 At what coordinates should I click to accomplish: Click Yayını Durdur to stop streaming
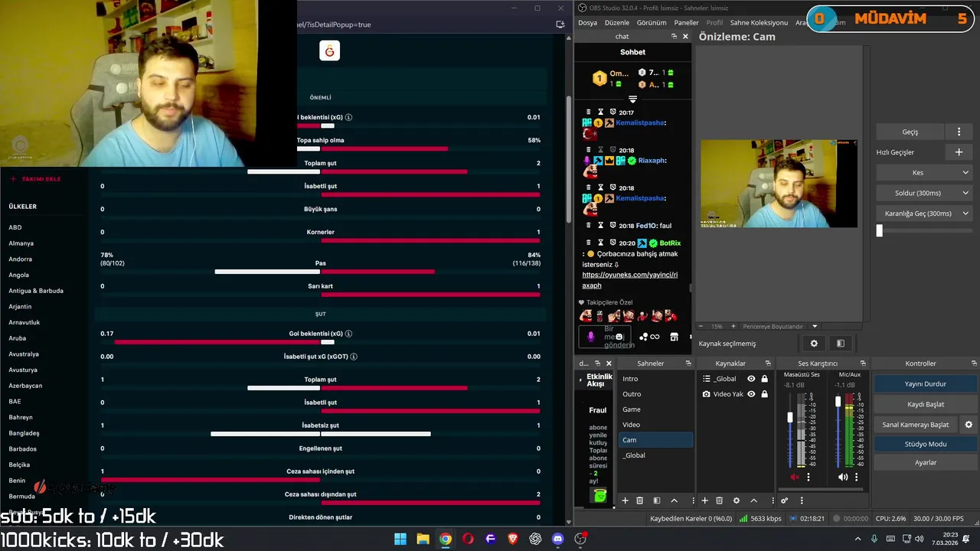point(926,383)
